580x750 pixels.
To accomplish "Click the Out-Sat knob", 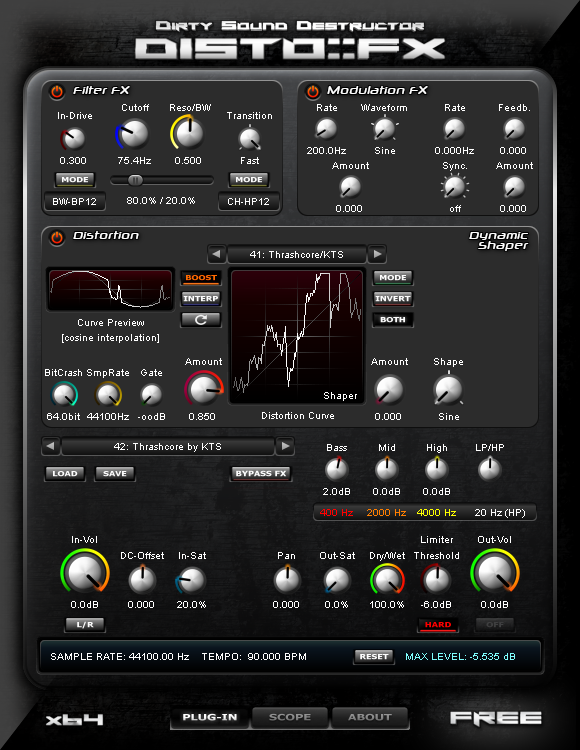I will tap(337, 579).
